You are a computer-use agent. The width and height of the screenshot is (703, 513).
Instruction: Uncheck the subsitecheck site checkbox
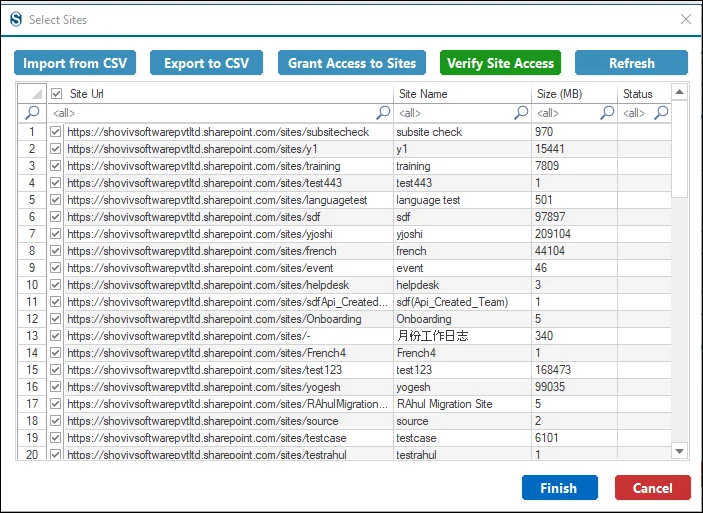click(x=55, y=132)
